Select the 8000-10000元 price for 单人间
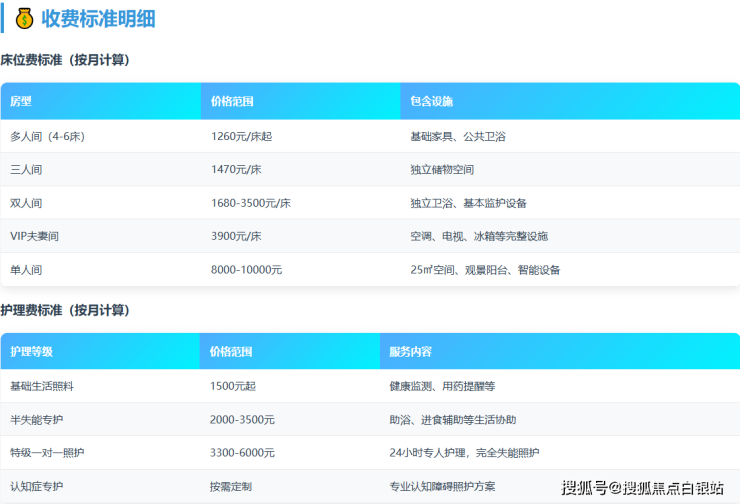This screenshot has width=740, height=504. click(x=246, y=270)
